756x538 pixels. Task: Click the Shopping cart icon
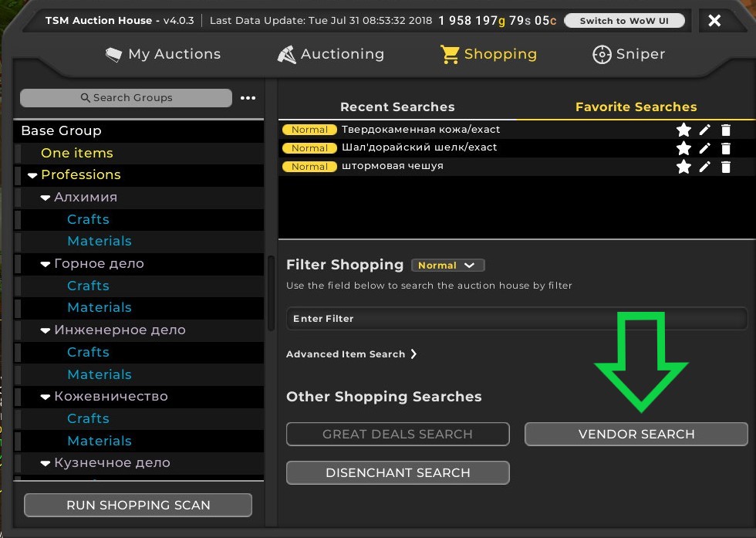(449, 55)
